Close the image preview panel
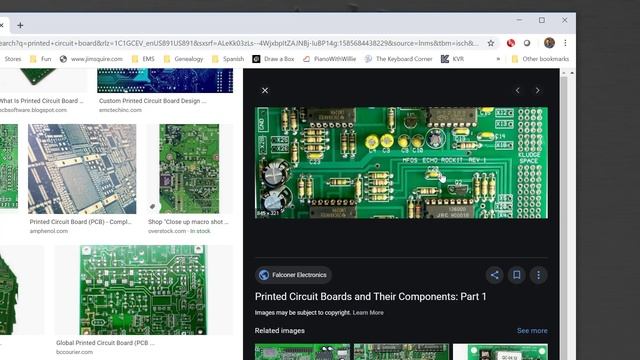This screenshot has height=360, width=640. (x=265, y=91)
